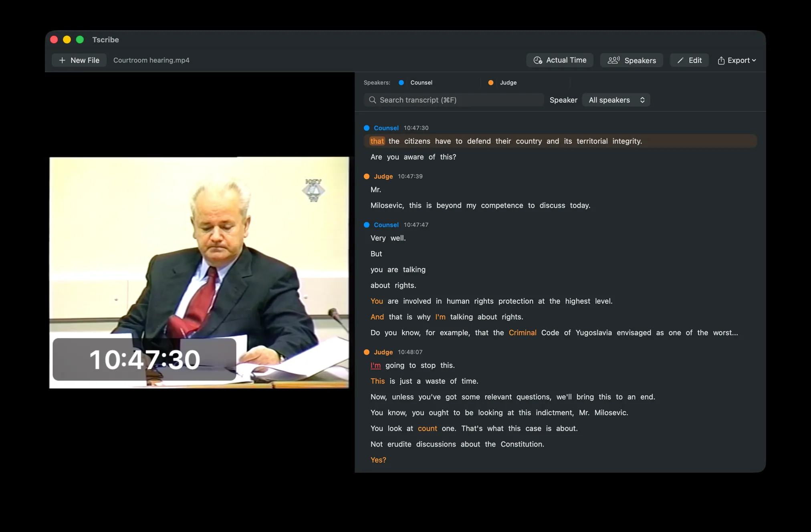Activate Edit mode
The width and height of the screenshot is (811, 532).
(x=689, y=60)
